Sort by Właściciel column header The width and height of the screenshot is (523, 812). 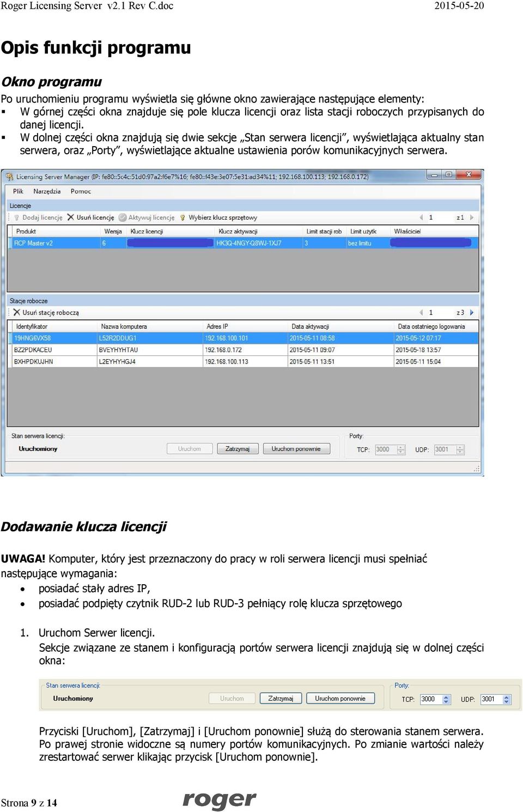point(434,232)
